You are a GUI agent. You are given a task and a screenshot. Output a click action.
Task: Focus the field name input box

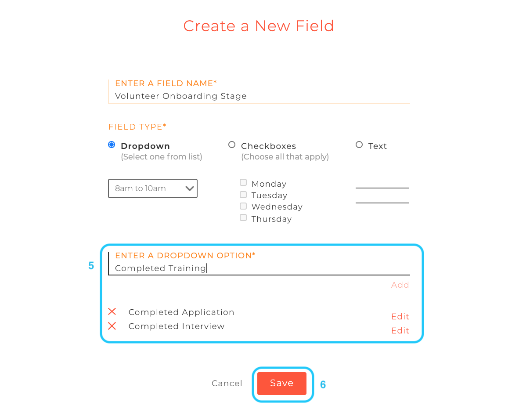pyautogui.click(x=259, y=96)
